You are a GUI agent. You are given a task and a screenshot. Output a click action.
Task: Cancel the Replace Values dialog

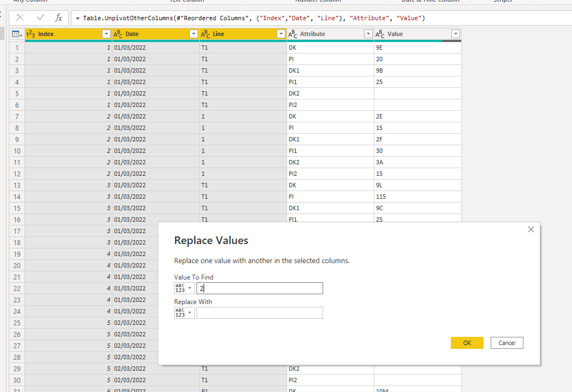click(507, 343)
